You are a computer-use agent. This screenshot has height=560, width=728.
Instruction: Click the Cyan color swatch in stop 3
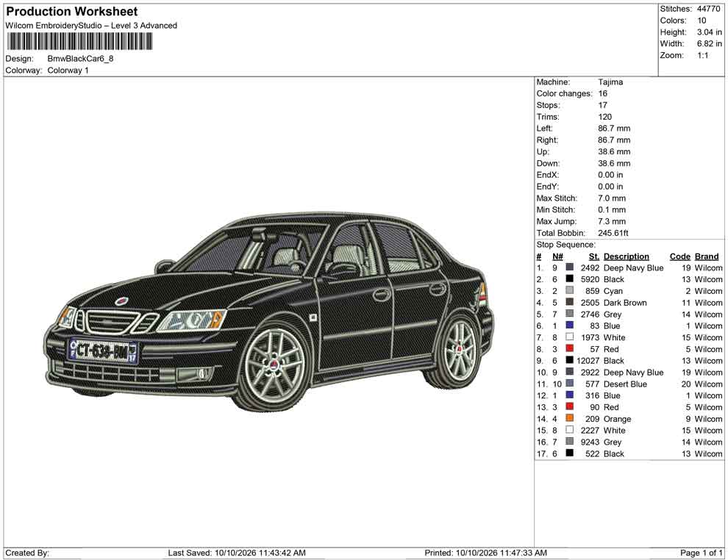pyautogui.click(x=569, y=290)
